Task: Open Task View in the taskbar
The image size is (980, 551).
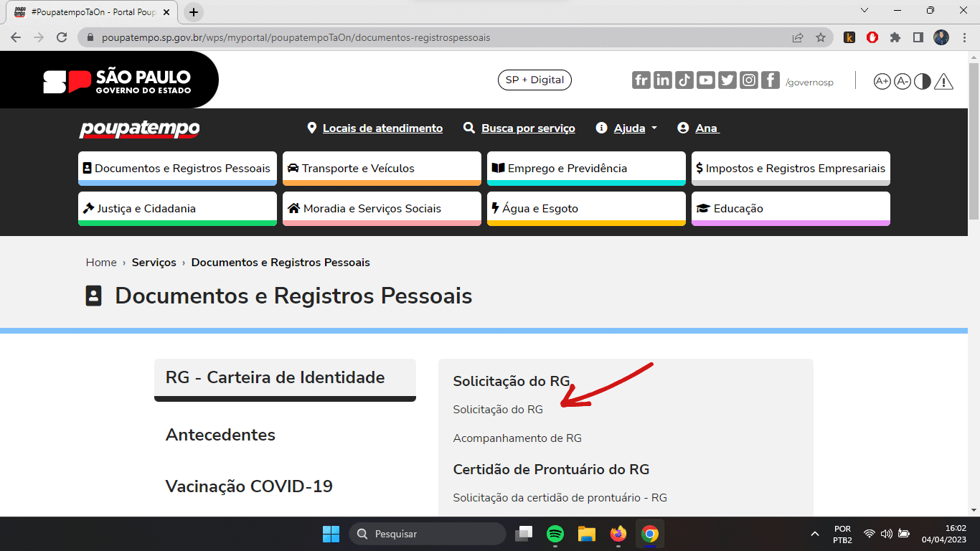Action: (x=524, y=534)
